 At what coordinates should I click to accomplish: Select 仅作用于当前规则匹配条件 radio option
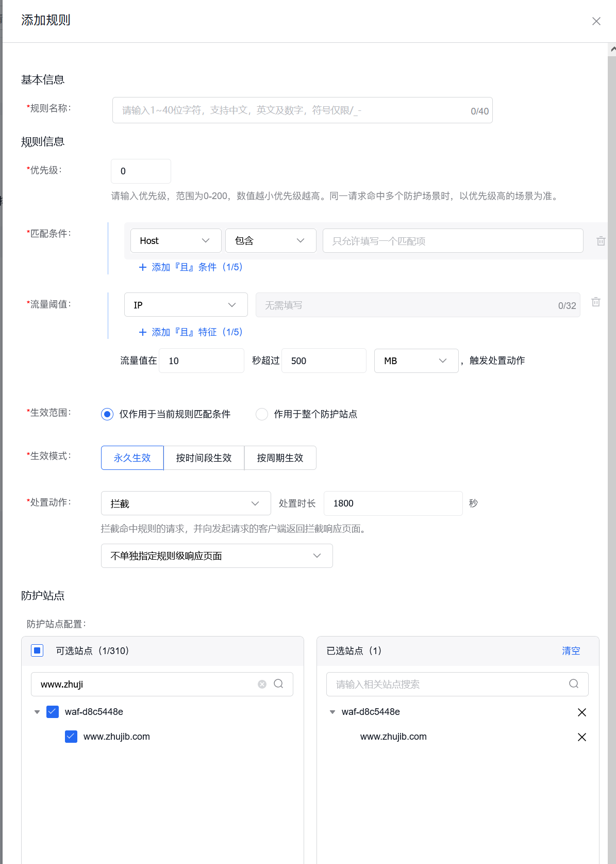coord(107,414)
